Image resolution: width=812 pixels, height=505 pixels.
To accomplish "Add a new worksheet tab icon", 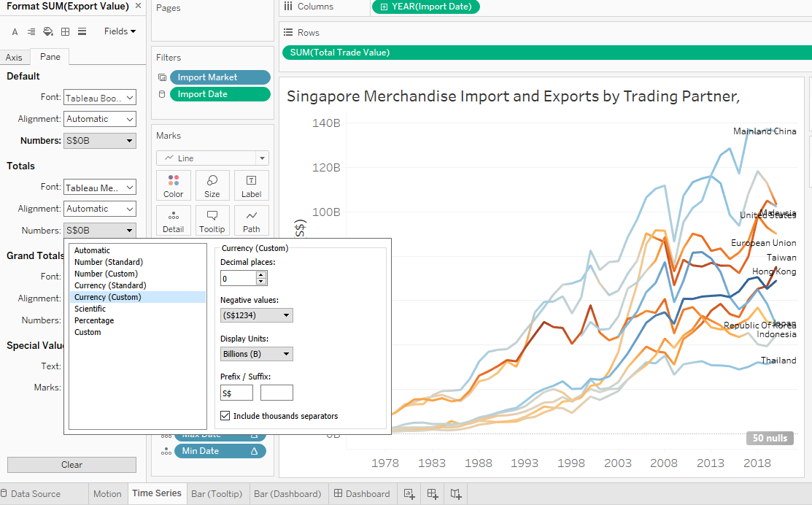I will coord(409,494).
